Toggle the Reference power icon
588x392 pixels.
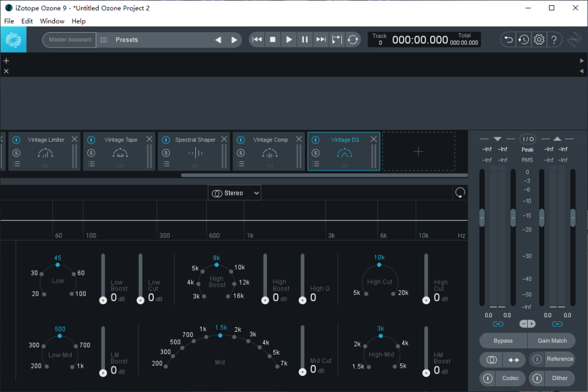537,359
